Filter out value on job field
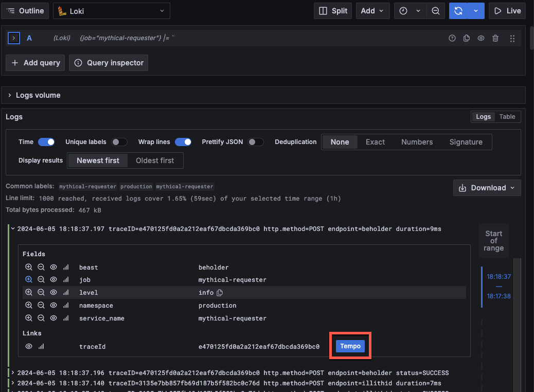Screen dimensions: 534x392 click(41, 280)
